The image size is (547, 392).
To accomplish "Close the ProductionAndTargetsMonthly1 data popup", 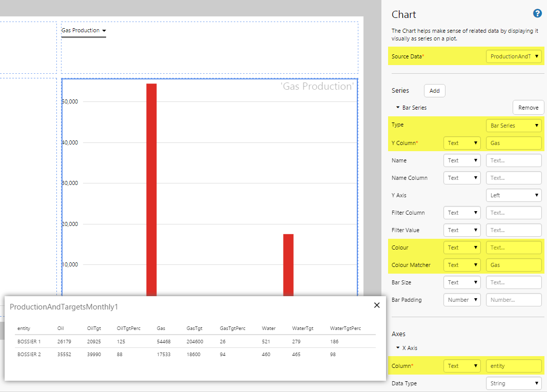I will [377, 305].
